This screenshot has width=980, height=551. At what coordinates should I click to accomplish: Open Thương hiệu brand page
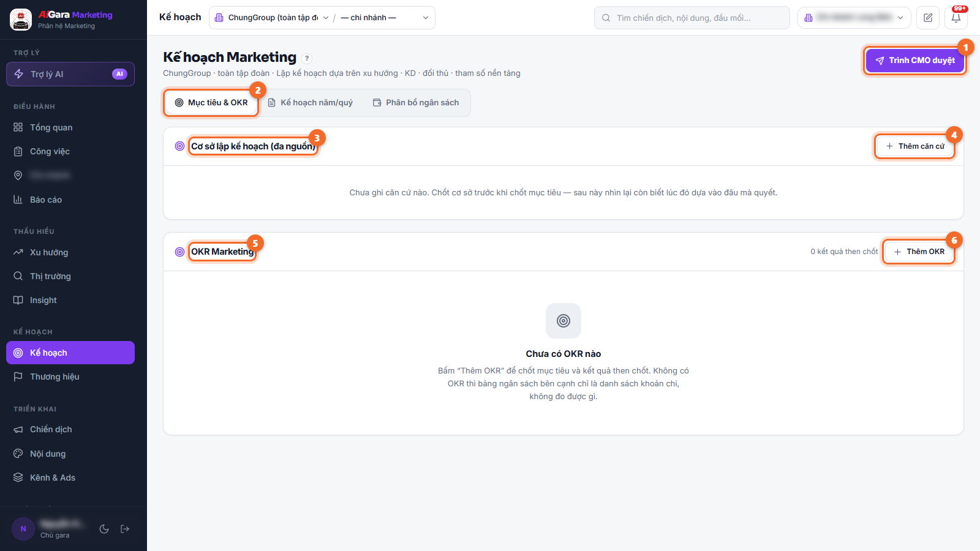click(70, 377)
